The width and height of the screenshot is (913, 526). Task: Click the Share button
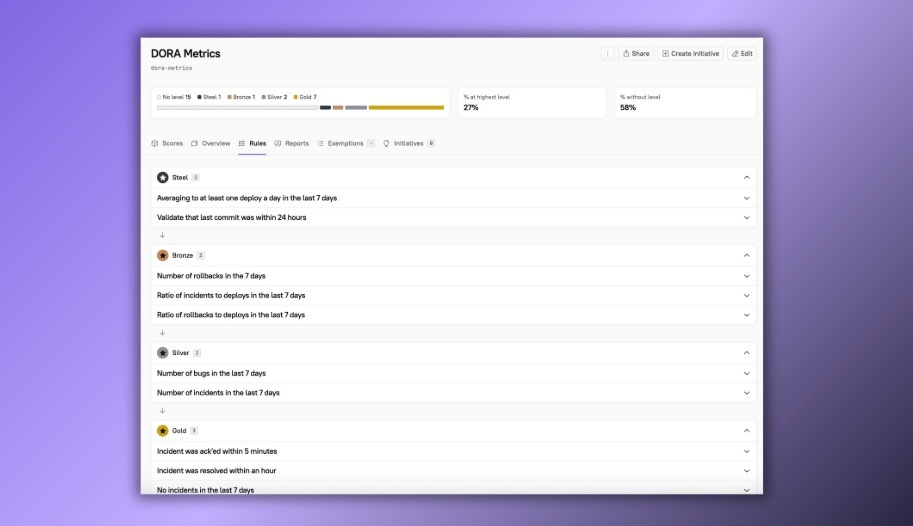(x=635, y=54)
